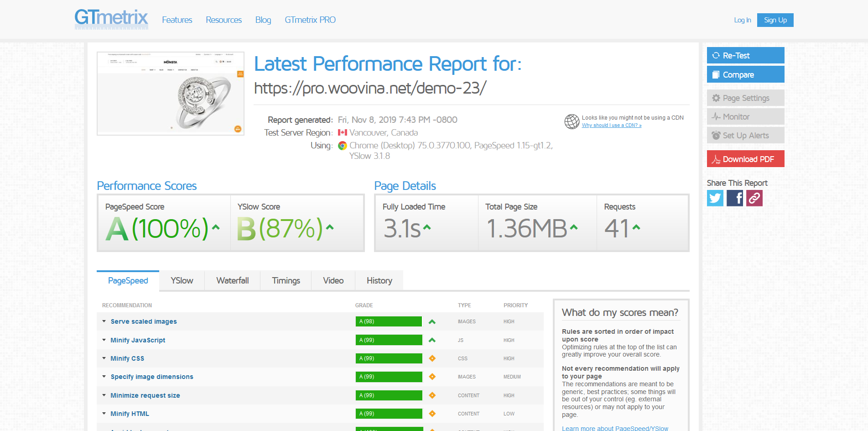Click Minify JavaScript A (99) grade bar
This screenshot has width=868, height=431.
click(389, 340)
